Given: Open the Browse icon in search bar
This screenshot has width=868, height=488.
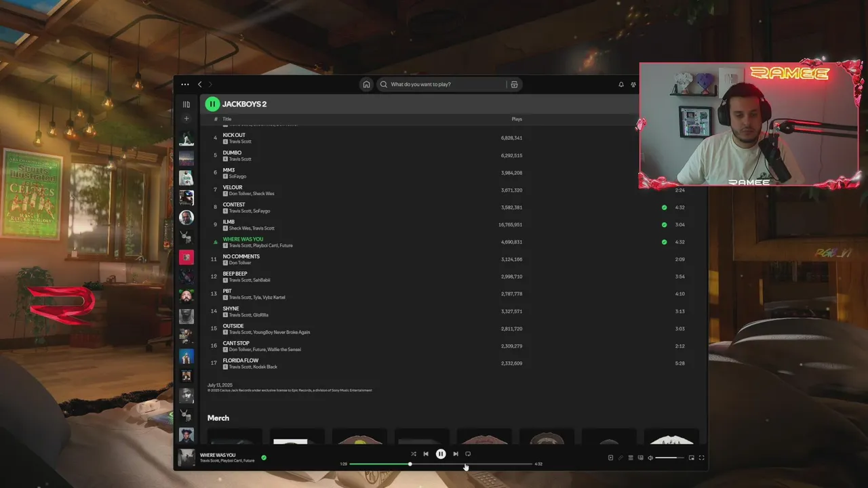Looking at the screenshot, I should (514, 84).
